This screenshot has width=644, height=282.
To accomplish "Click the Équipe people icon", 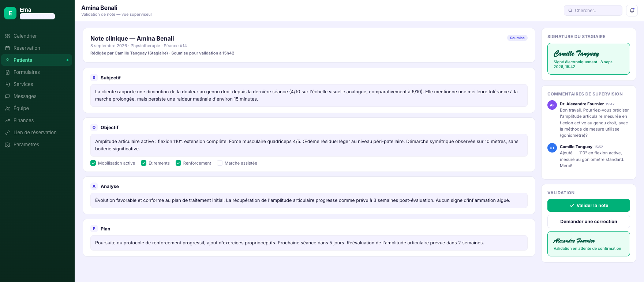I will click(7, 108).
